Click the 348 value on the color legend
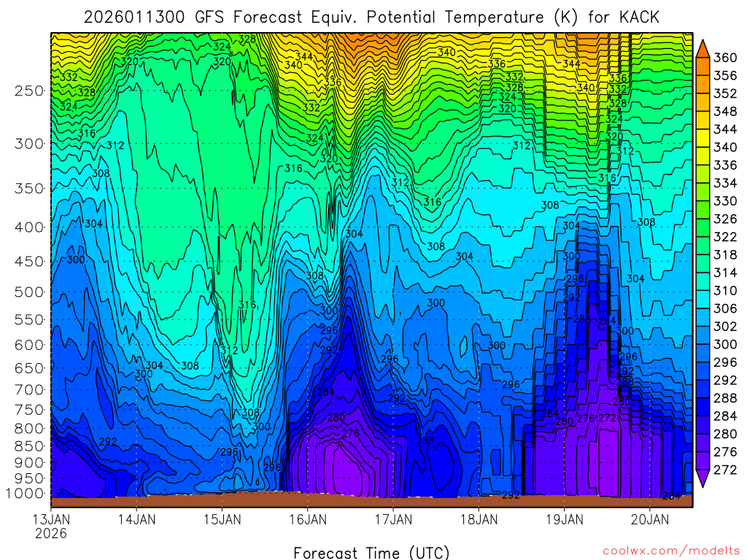 [x=725, y=112]
